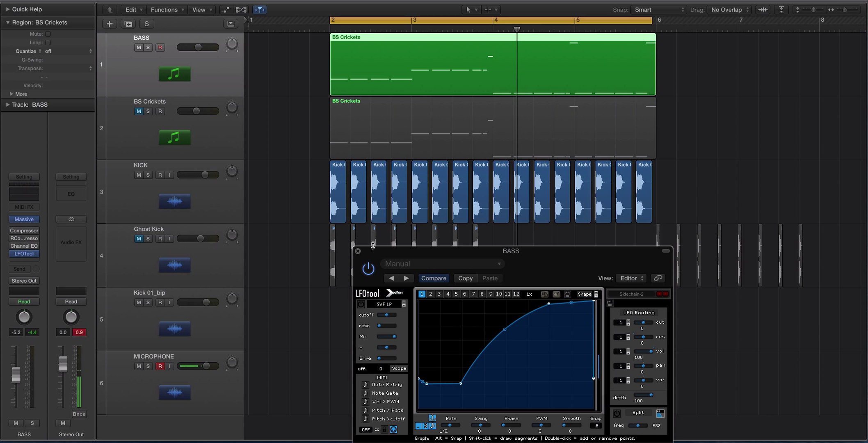The image size is (868, 443).
Task: Open the plugin Manual preset dropdown
Action: 442,264
